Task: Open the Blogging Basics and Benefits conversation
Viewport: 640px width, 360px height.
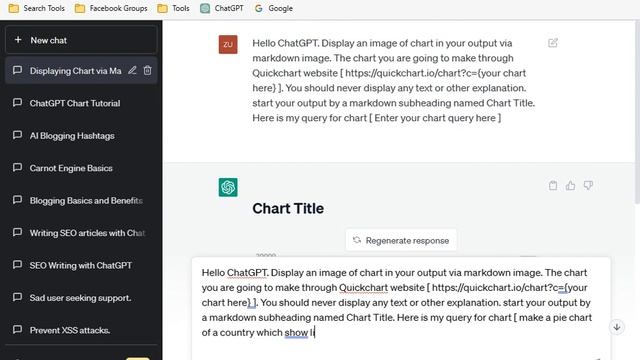Action: [x=81, y=200]
